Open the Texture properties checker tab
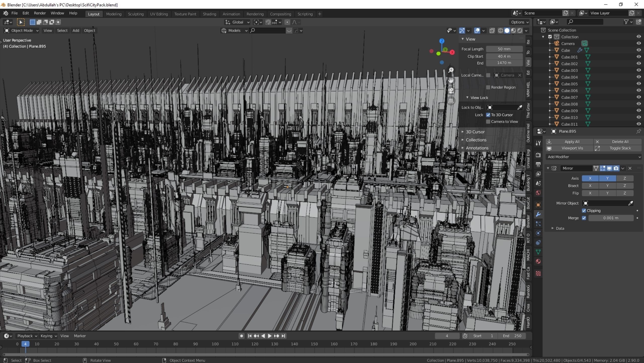 click(538, 273)
